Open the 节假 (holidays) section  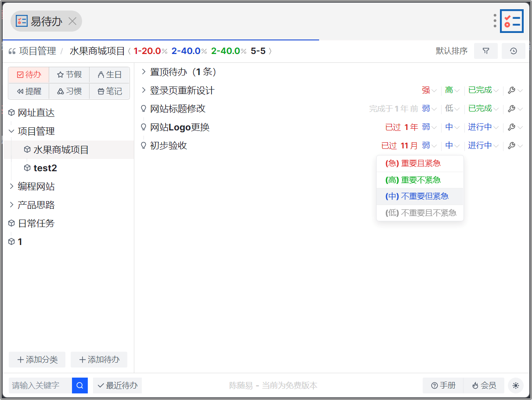[x=69, y=75]
